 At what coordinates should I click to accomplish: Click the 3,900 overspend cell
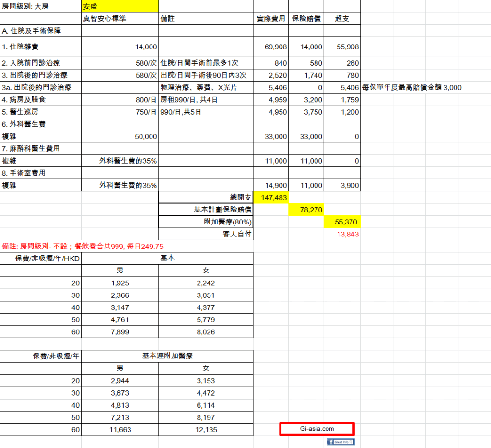342,185
